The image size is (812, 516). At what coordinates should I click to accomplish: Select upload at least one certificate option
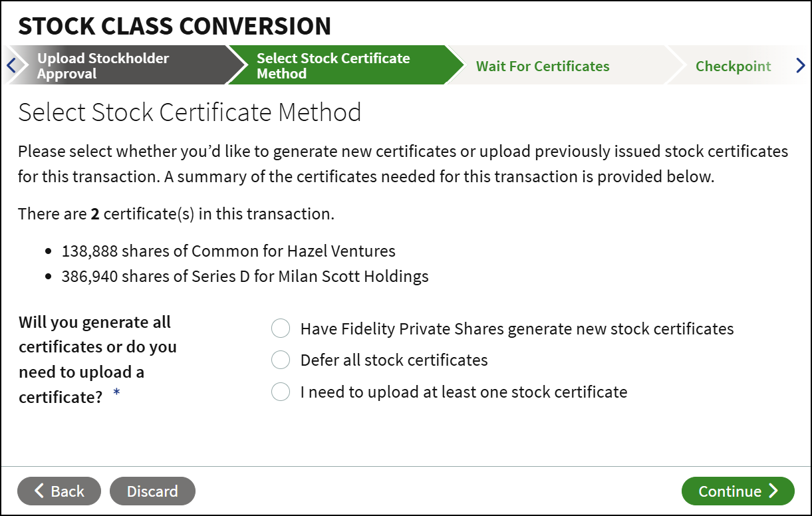tap(281, 392)
